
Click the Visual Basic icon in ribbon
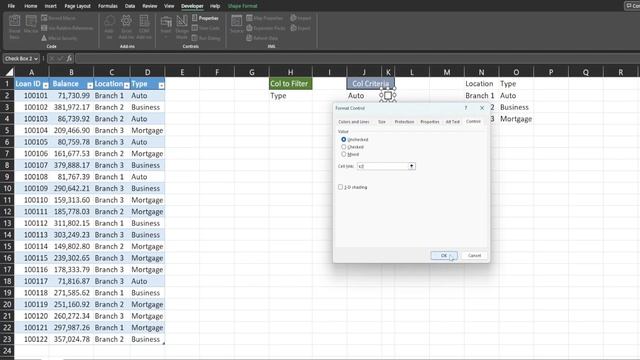[15, 21]
